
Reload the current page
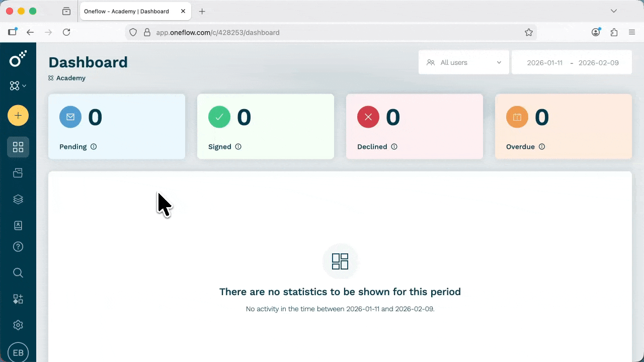click(66, 32)
